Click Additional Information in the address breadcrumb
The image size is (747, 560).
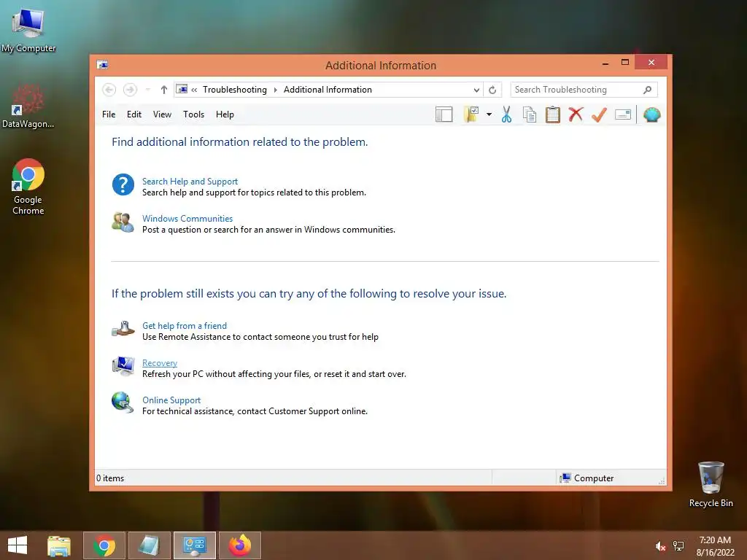pyautogui.click(x=328, y=90)
